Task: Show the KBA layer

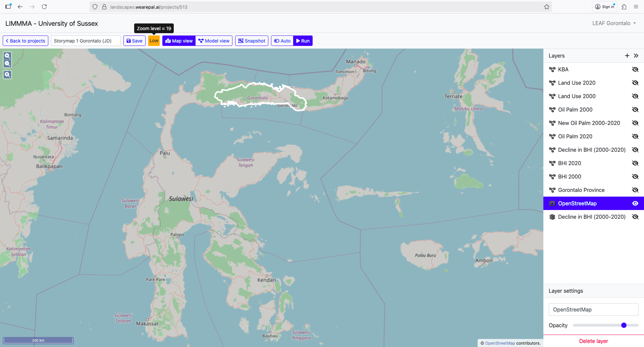Action: click(635, 69)
